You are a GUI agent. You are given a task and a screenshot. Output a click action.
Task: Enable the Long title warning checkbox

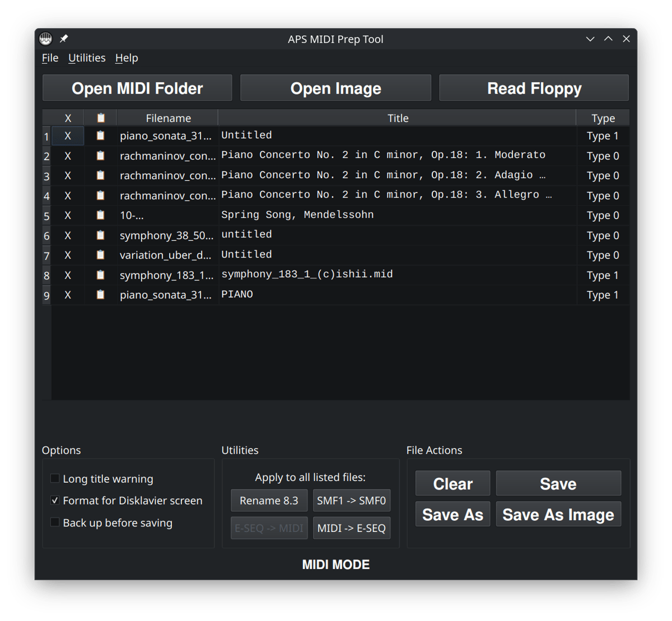55,478
